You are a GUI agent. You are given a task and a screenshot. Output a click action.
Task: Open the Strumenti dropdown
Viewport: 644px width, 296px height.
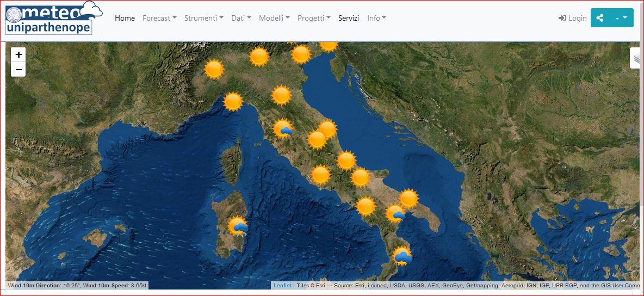click(203, 18)
